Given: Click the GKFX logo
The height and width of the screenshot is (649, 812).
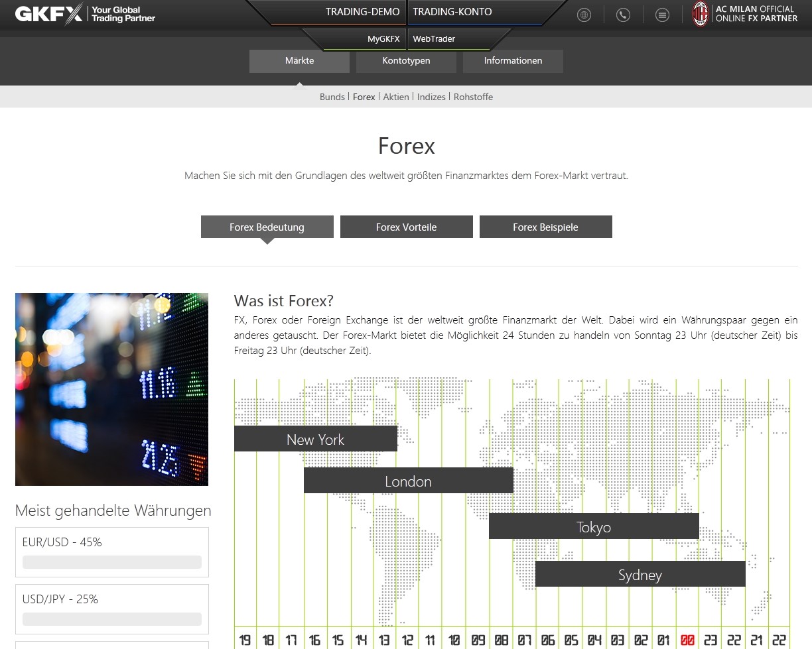Looking at the screenshot, I should 85,14.
